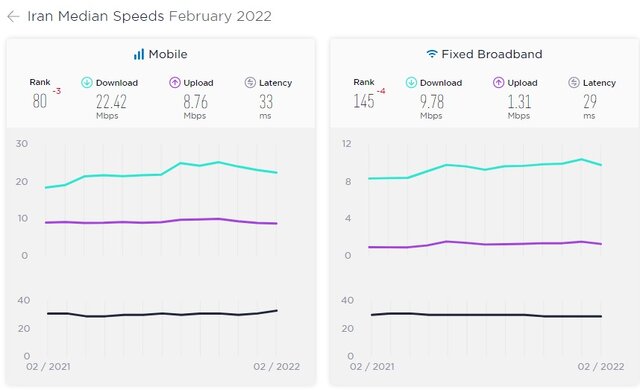Click the back arrow beside Iran Median Speeds

click(x=13, y=16)
